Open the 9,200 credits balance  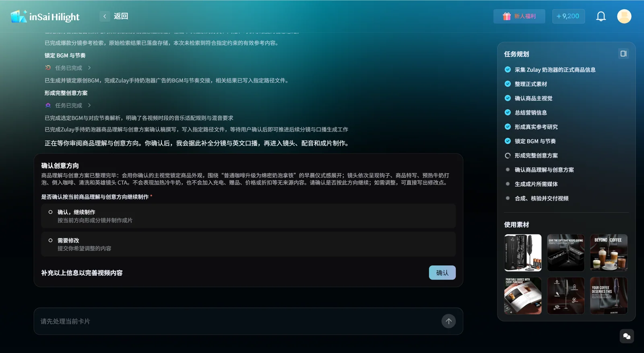click(x=568, y=16)
